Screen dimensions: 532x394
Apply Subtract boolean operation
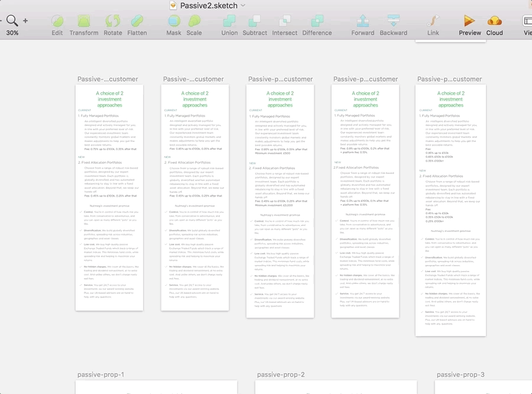(255, 21)
